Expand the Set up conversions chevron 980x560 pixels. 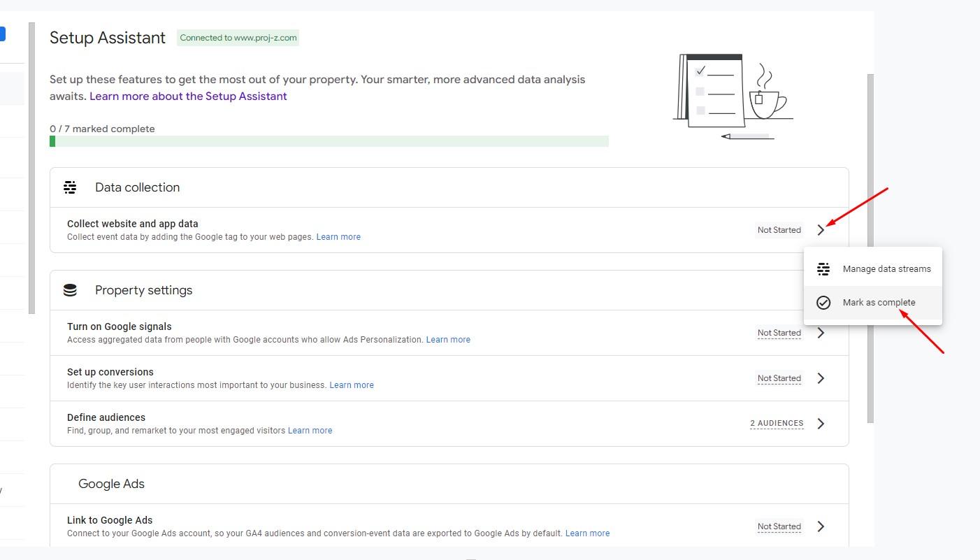(x=821, y=378)
